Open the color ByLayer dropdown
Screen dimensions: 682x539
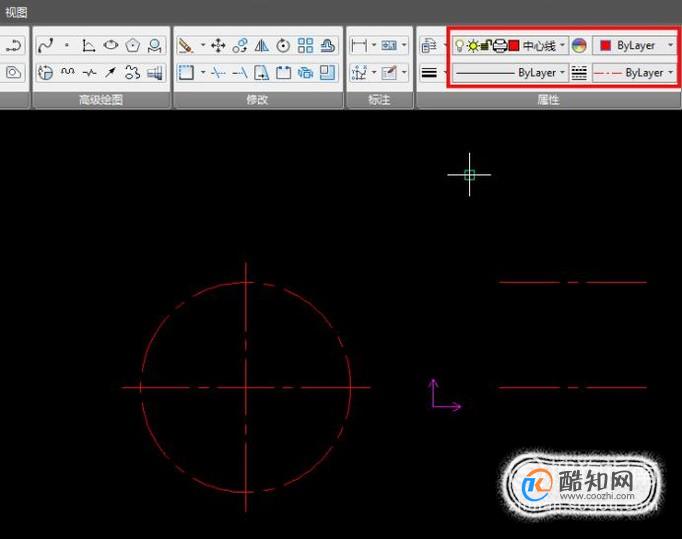point(635,45)
